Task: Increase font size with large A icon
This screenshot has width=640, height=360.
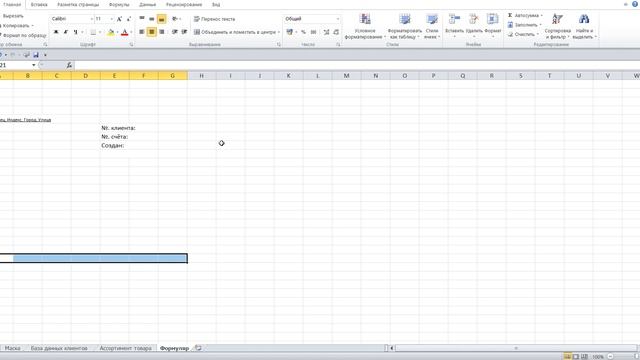Action: point(119,19)
